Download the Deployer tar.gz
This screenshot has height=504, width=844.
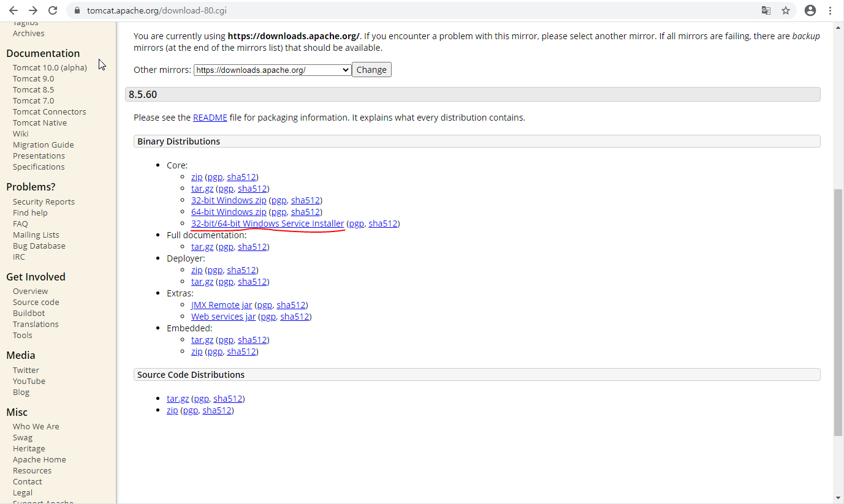coord(202,282)
